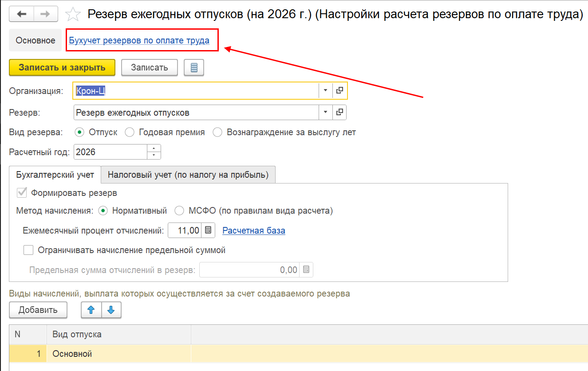Click the forward navigation arrow
The width and height of the screenshot is (588, 371).
point(45,14)
